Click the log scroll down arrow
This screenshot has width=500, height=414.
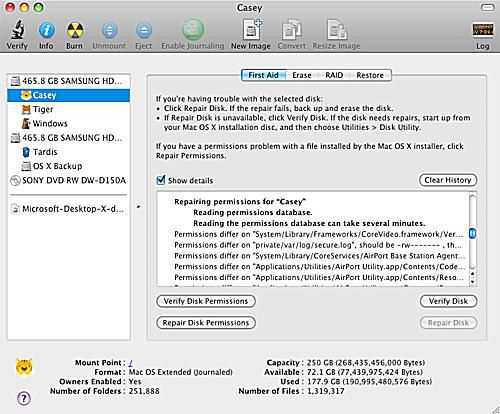pos(473,282)
